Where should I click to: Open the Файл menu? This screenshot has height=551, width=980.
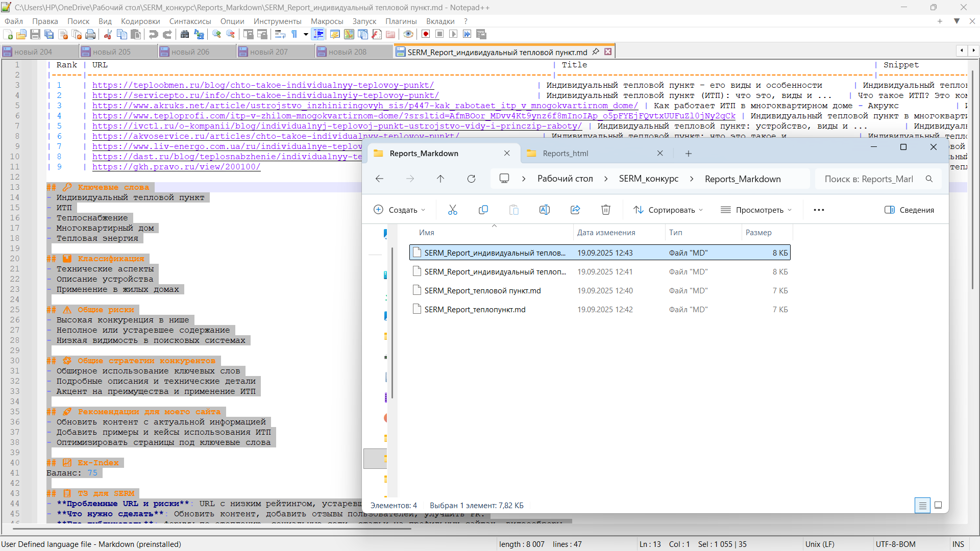tap(14, 21)
